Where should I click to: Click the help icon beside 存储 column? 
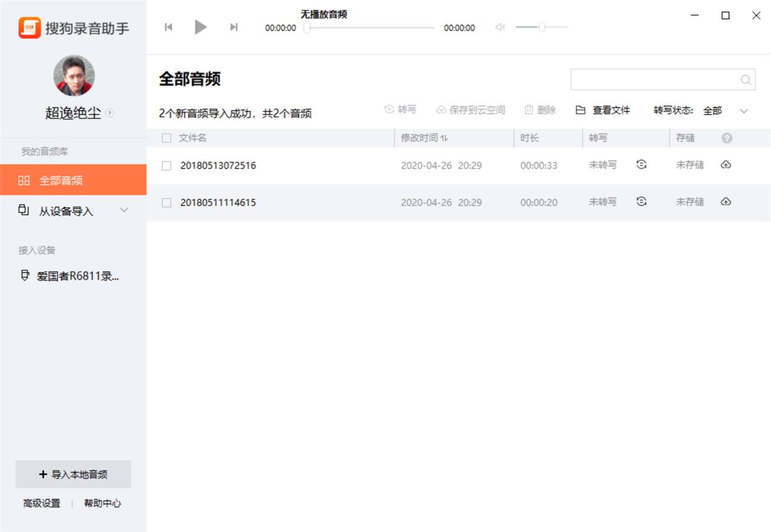tap(726, 138)
